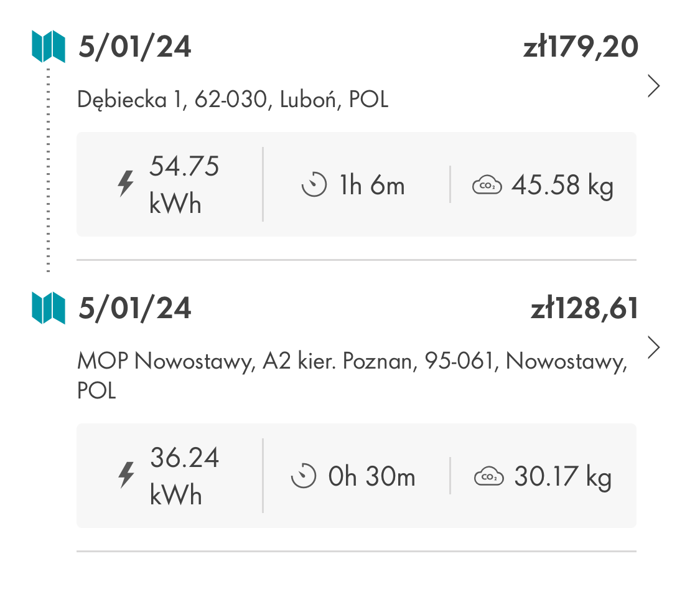Click the lightning bolt icon for 36.24 kWh
Image resolution: width=700 pixels, height=594 pixels.
126,474
